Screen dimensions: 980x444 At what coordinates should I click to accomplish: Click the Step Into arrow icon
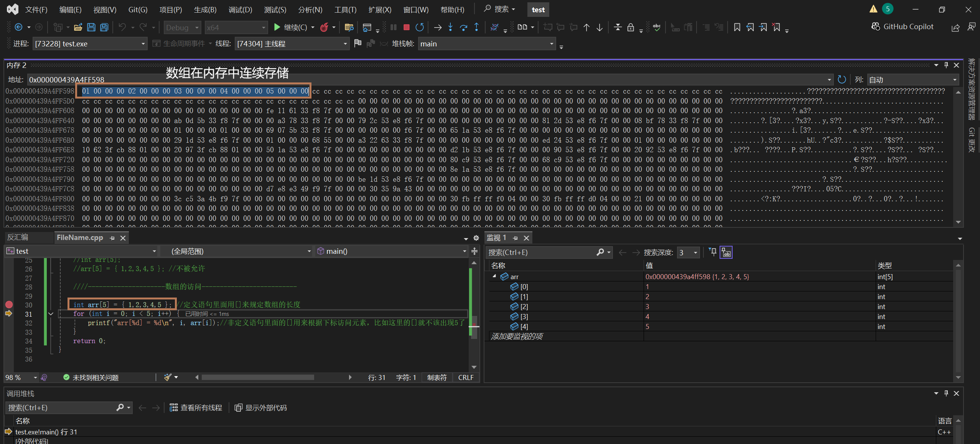coord(450,27)
